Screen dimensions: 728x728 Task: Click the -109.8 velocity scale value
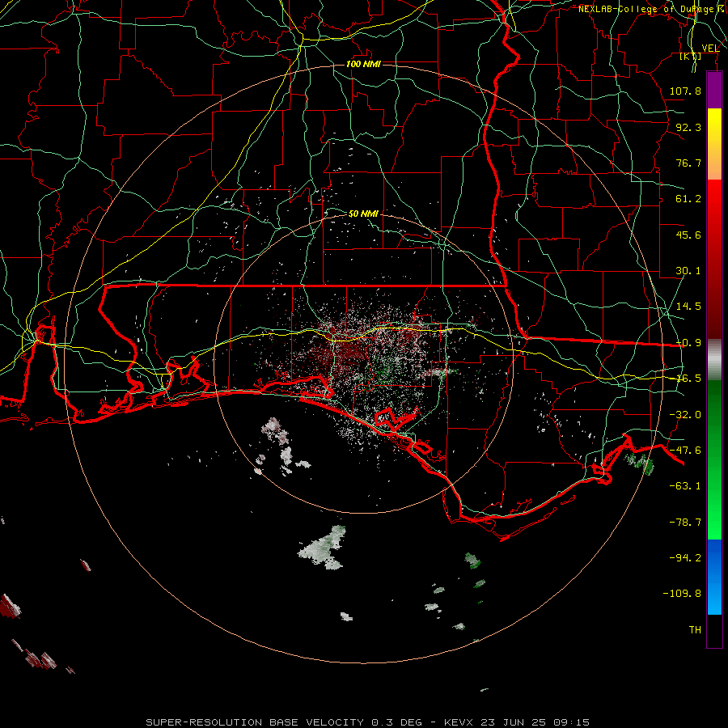coord(682,594)
